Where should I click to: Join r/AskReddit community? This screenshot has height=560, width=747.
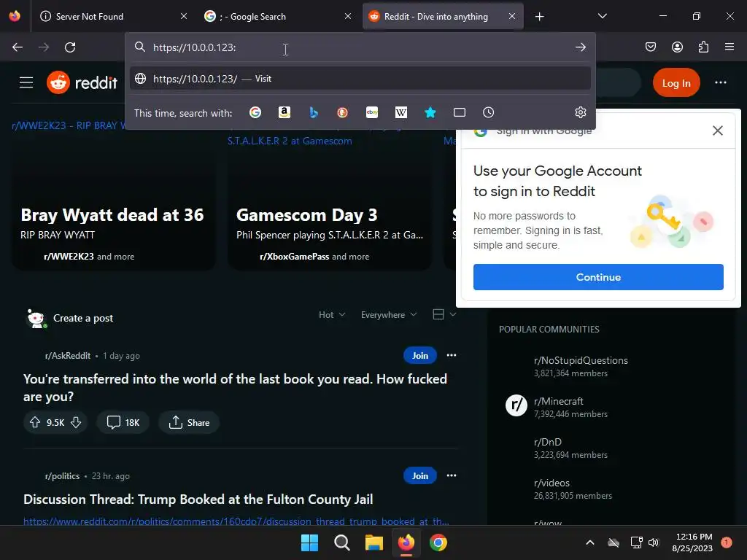tap(419, 355)
